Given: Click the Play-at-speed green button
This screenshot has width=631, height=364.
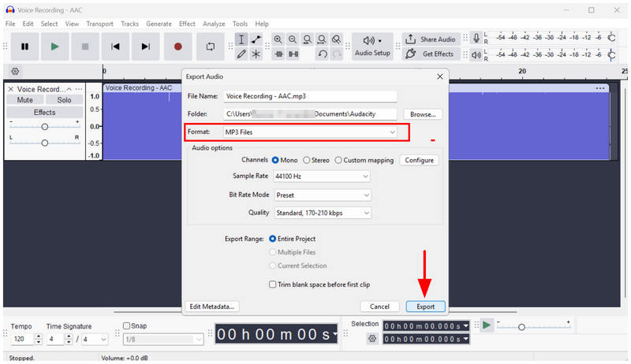Looking at the screenshot, I should (x=487, y=325).
